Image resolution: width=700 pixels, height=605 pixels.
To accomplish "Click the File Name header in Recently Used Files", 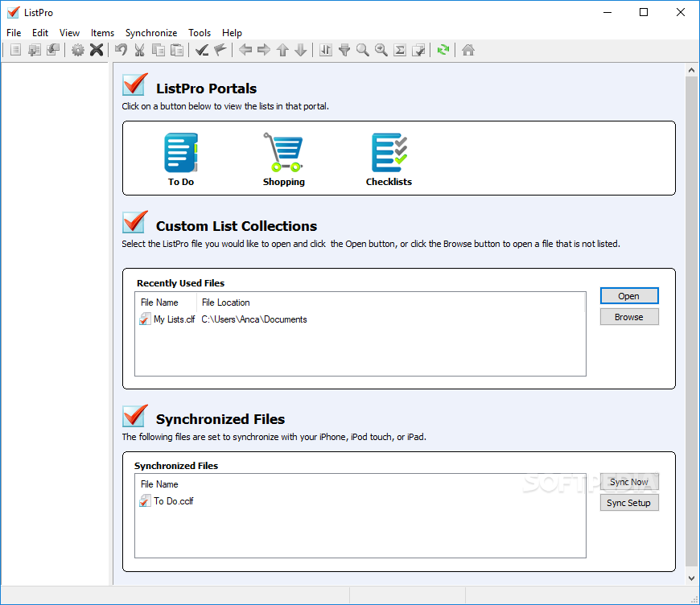I will [x=166, y=302].
